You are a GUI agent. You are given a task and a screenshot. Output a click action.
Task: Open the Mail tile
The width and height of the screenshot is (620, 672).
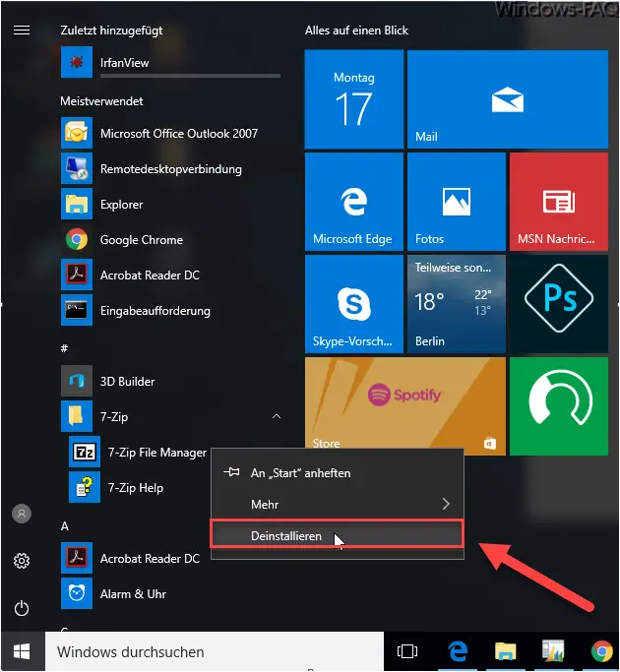(508, 99)
